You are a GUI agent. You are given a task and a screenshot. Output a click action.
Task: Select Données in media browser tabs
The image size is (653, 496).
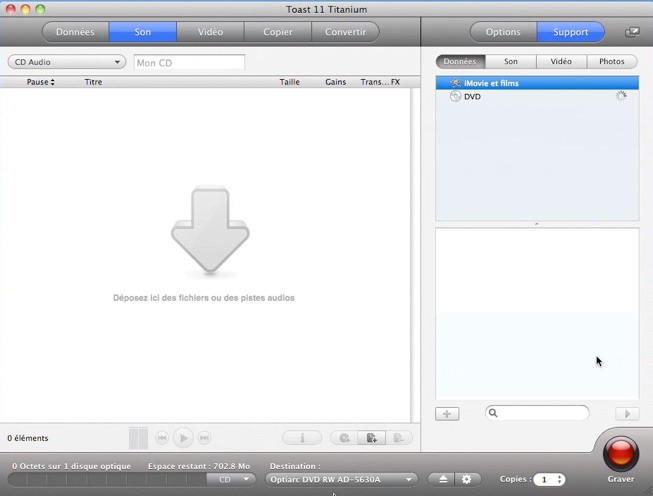pos(460,62)
